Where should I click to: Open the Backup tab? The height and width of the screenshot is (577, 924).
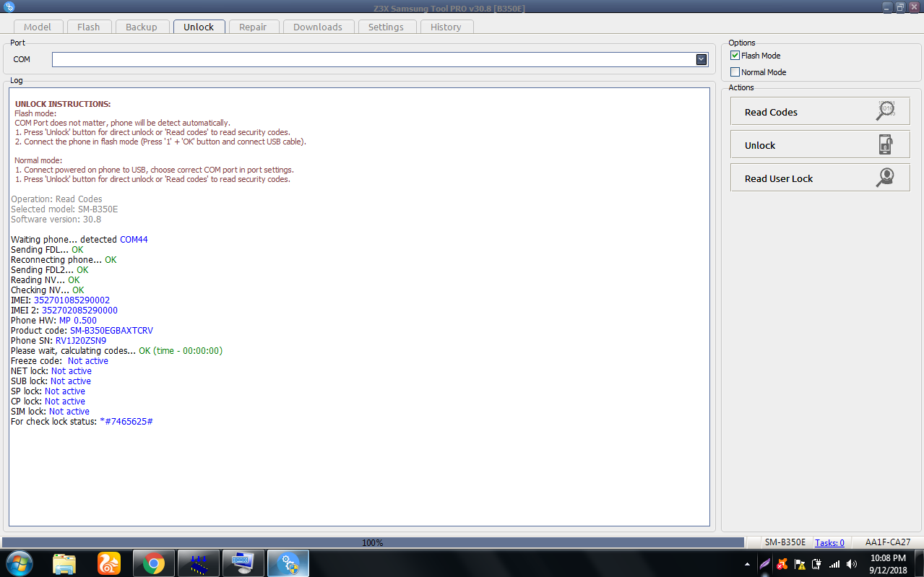point(142,27)
